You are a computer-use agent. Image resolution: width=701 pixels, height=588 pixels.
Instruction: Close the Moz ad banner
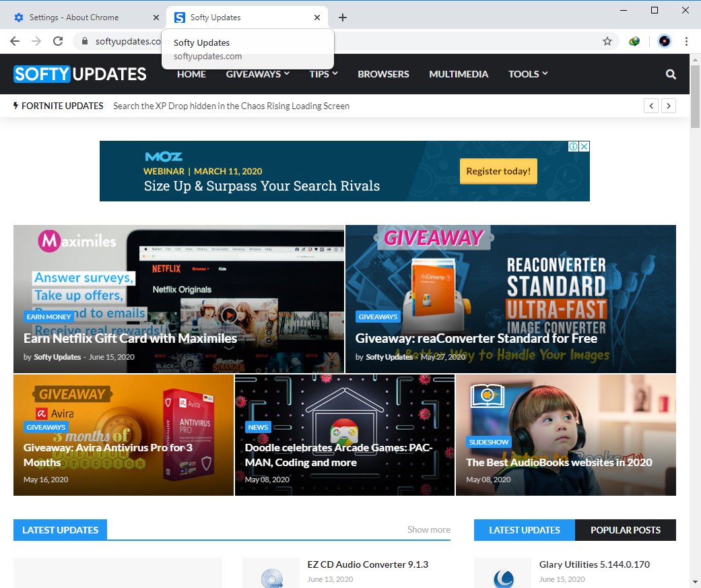point(585,146)
